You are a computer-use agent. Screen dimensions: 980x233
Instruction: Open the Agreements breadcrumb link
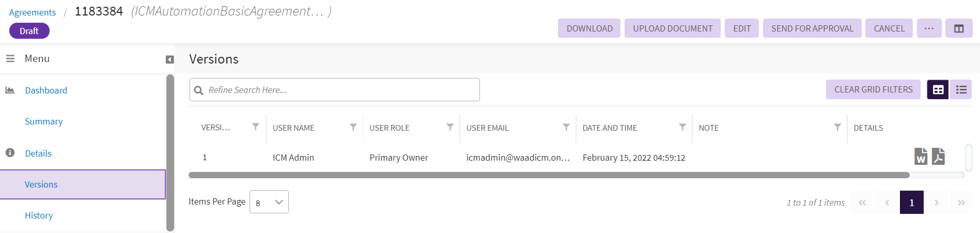click(32, 12)
